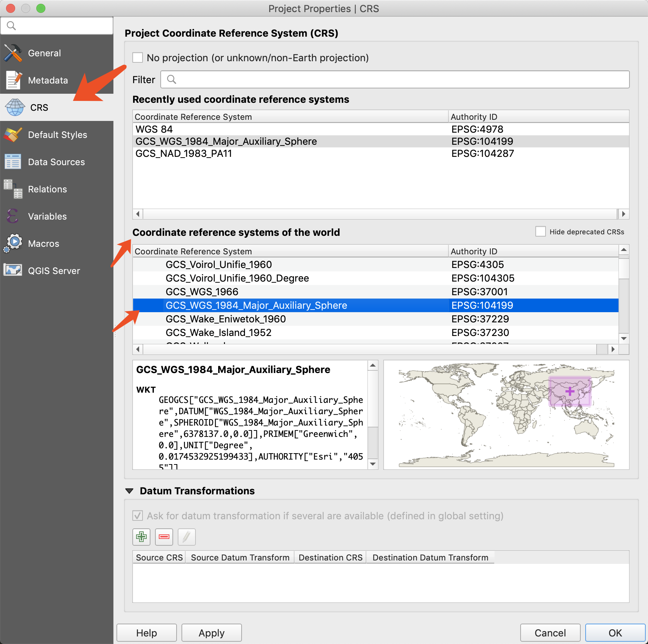Viewport: 648px width, 644px height.
Task: Click the Variables epsilon icon
Action: 12,216
